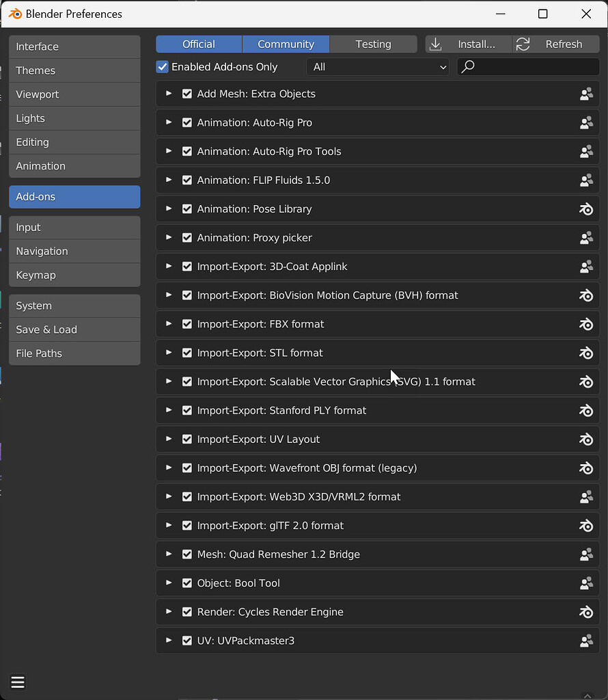Select the Official add-ons tab
Screen dimensions: 608x700
tap(198, 44)
